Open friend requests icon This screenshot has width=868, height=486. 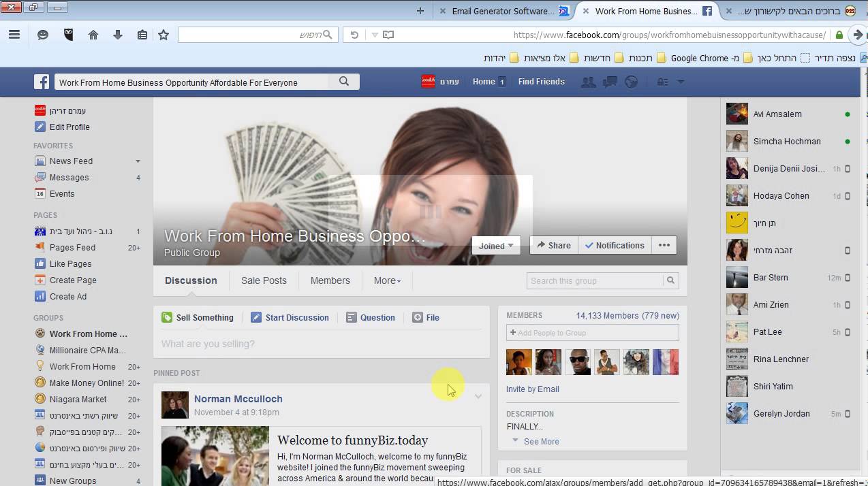click(x=588, y=82)
